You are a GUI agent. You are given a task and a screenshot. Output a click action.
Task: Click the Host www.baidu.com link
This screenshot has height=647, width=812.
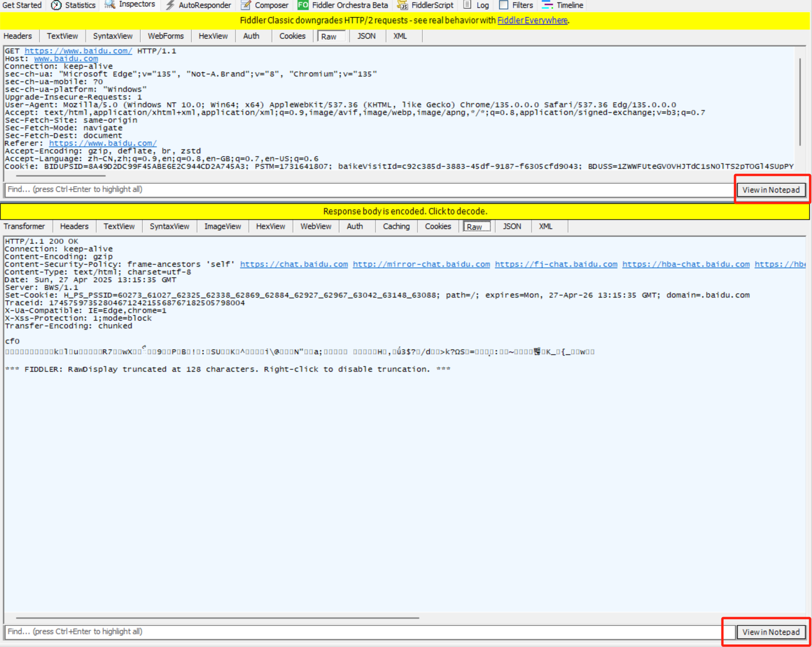pos(66,59)
